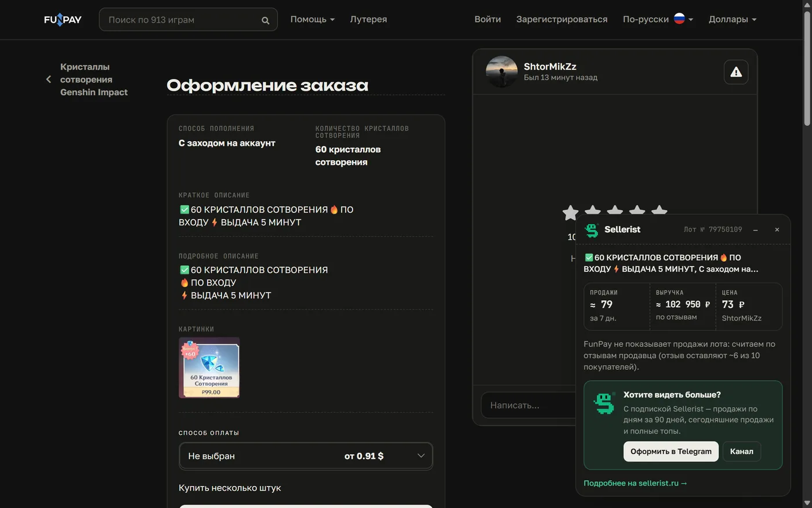This screenshot has width=812, height=508.
Task: Open the Помощь dropdown menu
Action: coord(313,19)
